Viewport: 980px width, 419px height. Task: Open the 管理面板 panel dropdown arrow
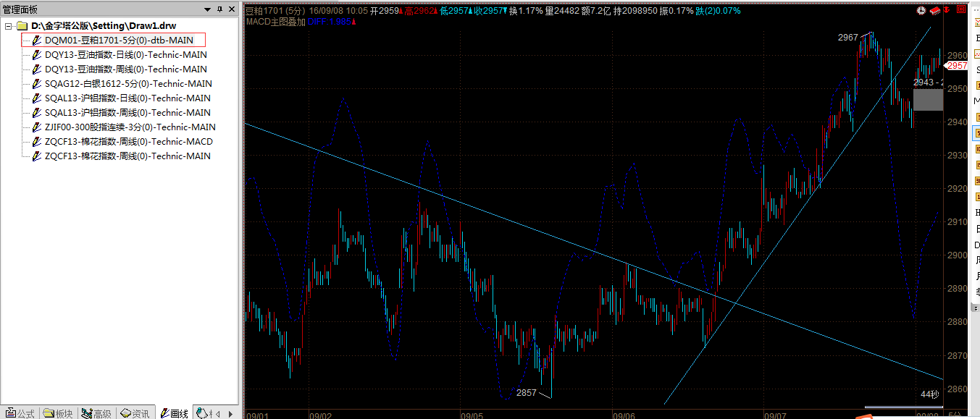point(208,9)
